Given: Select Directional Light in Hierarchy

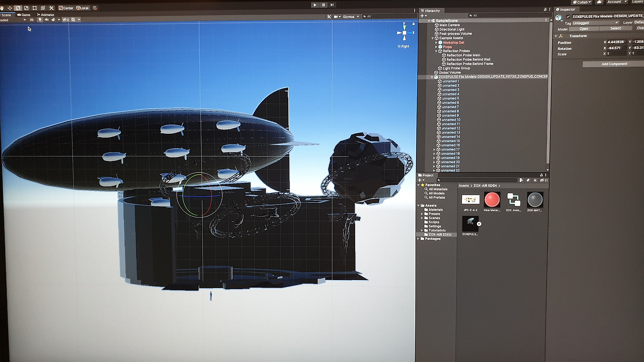Looking at the screenshot, I should coord(452,30).
